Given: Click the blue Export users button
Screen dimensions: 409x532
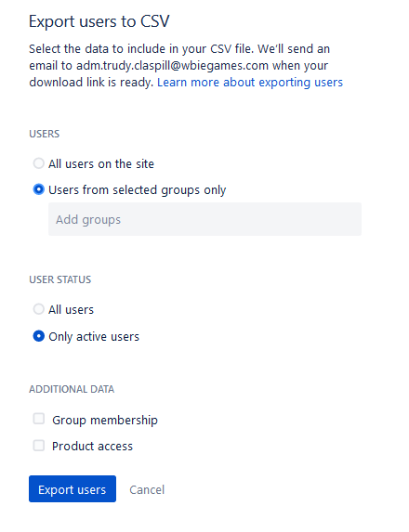Looking at the screenshot, I should (x=73, y=489).
